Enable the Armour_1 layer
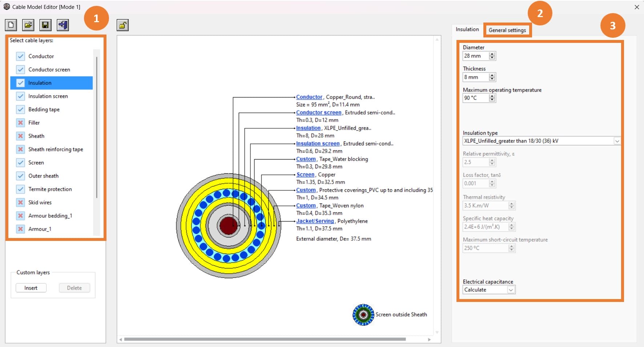This screenshot has width=644, height=347. click(x=20, y=229)
